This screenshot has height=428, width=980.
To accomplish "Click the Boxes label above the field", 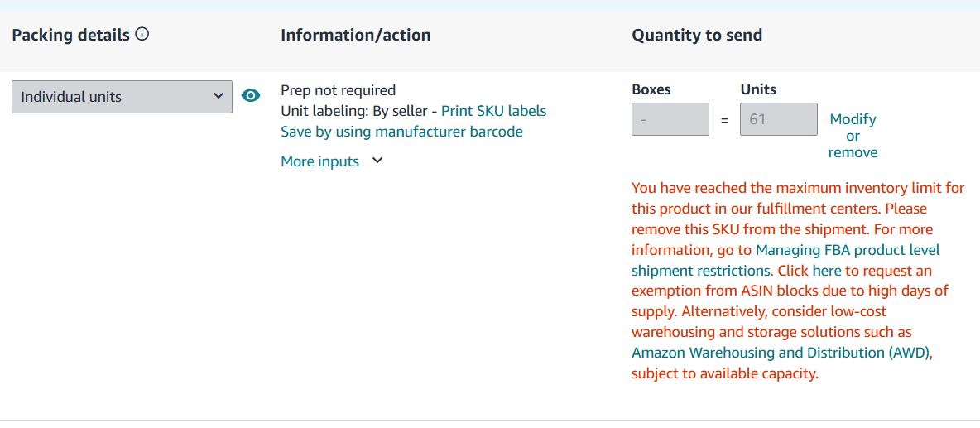I will 651,89.
